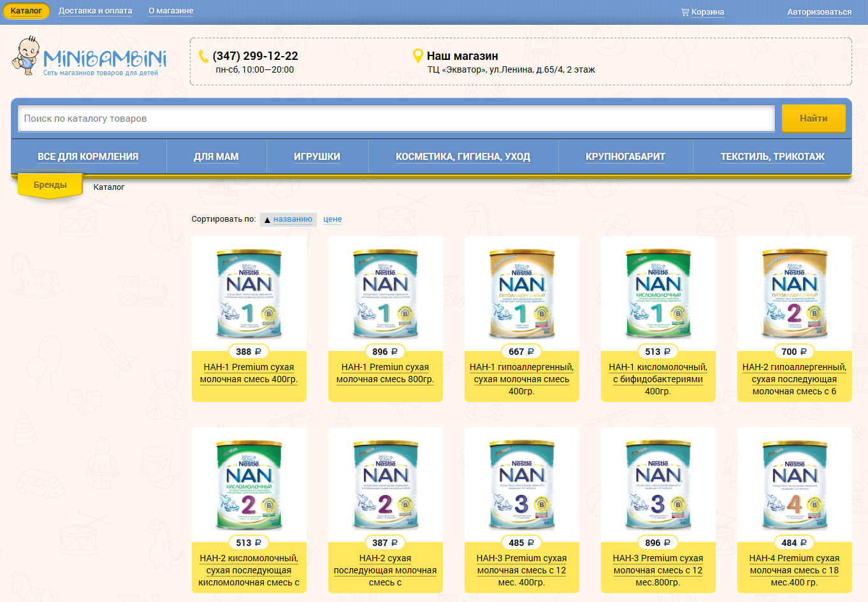This screenshot has height=602, width=868.
Task: Click title link НАН-1 Premium сухая 400гр.
Action: tap(249, 373)
